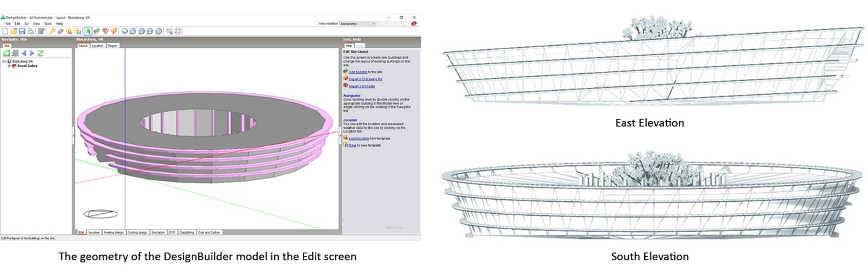The image size is (868, 275).
Task: Collapse the Blacksburg, VA tree node
Action: click(x=4, y=61)
